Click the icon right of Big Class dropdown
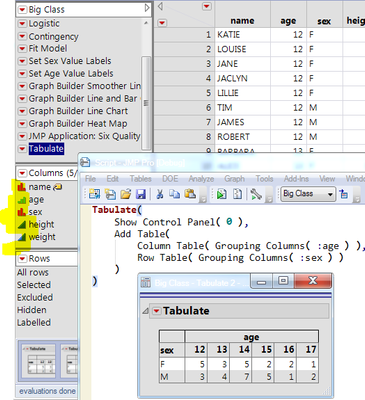Screen dimensions: 365x400 point(343,194)
